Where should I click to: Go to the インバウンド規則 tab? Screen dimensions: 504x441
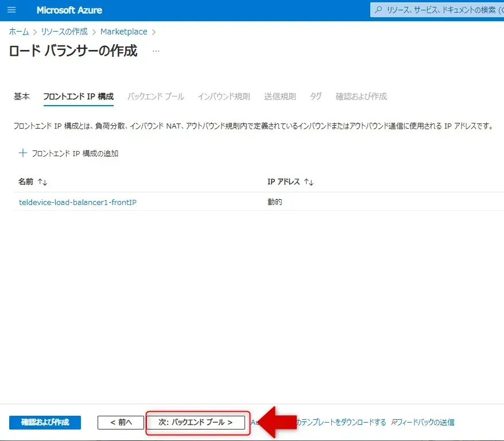(224, 96)
